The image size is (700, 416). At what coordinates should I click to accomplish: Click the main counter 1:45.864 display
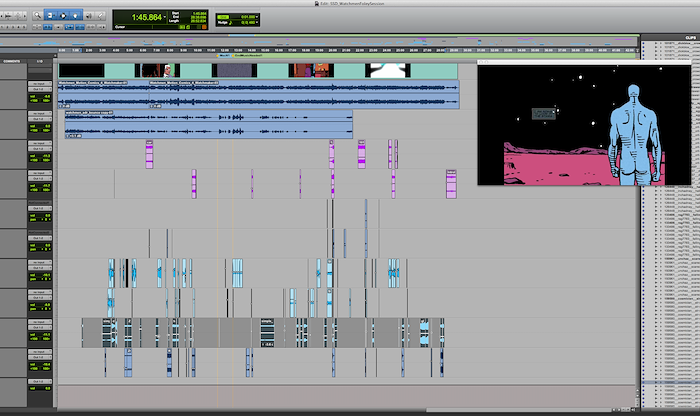[x=146, y=17]
